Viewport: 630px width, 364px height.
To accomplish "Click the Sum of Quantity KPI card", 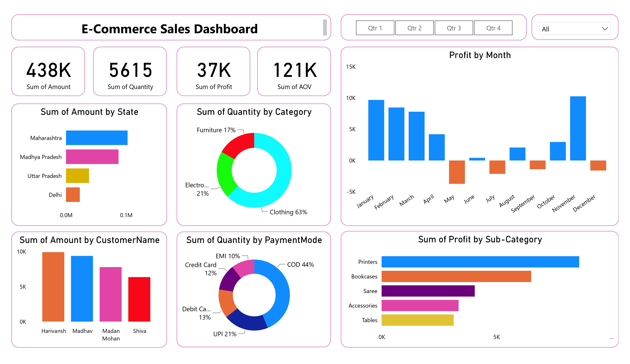I will pyautogui.click(x=130, y=72).
